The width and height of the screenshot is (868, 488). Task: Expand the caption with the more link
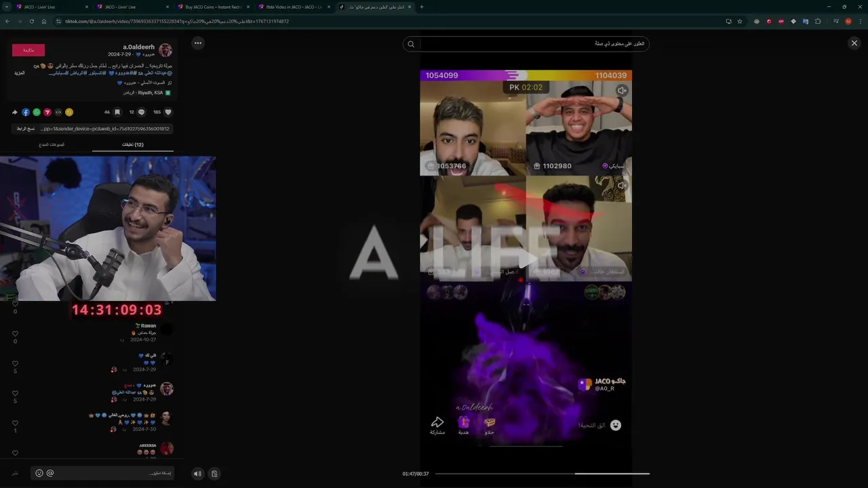click(x=20, y=73)
